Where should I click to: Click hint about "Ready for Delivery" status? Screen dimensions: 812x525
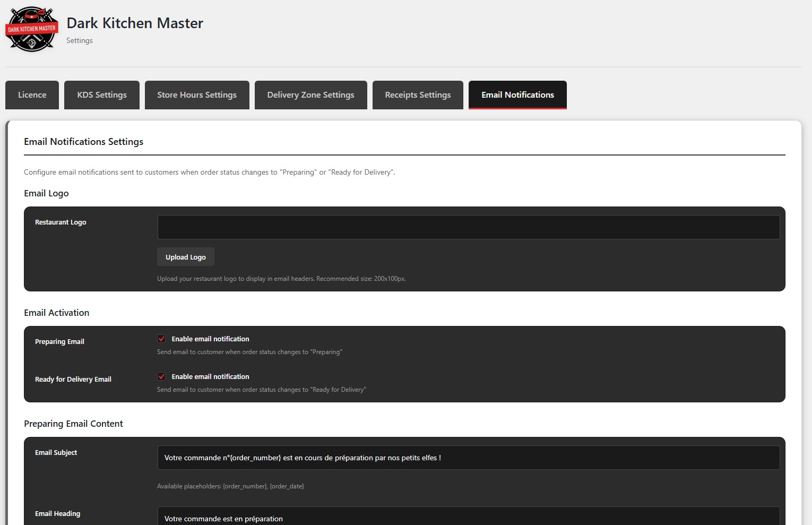pos(262,390)
